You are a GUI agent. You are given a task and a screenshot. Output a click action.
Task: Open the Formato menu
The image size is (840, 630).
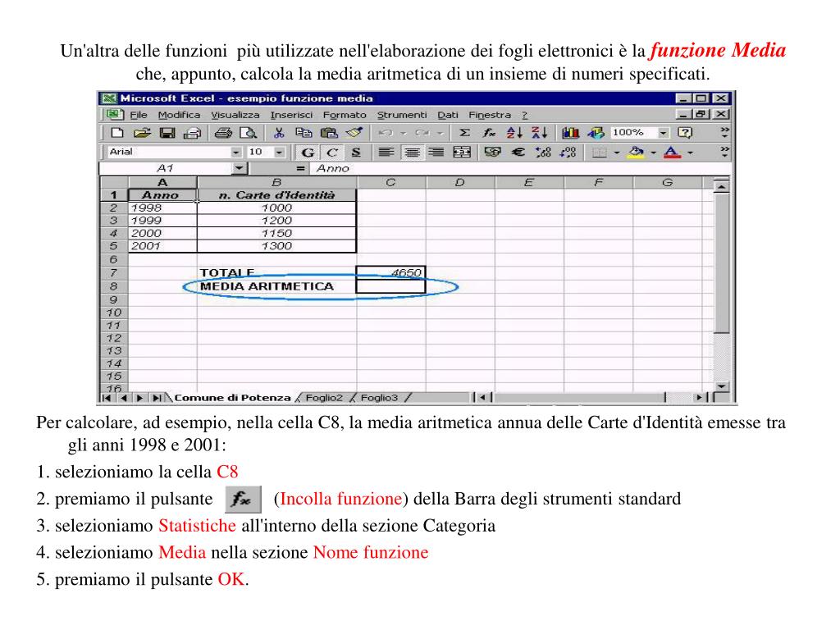345,115
